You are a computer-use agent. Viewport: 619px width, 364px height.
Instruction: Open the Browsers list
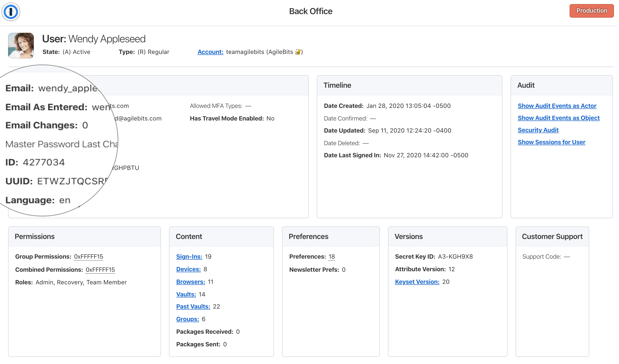pos(190,282)
